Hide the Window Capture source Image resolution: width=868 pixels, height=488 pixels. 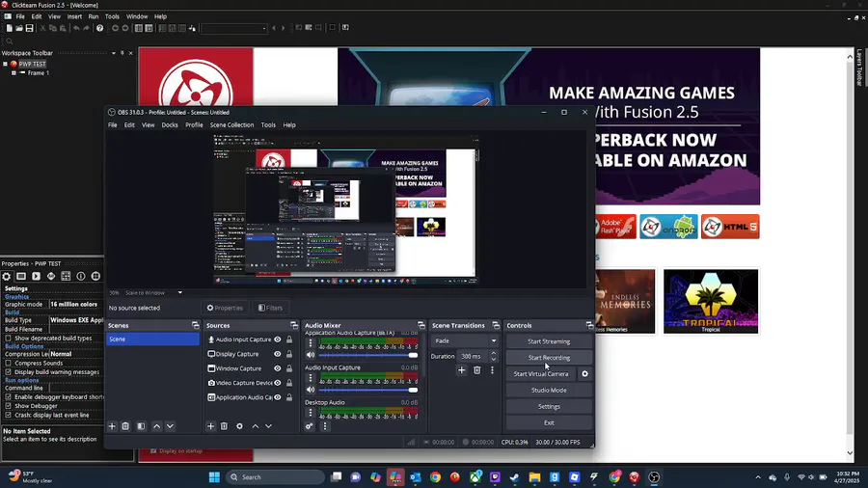click(x=278, y=368)
